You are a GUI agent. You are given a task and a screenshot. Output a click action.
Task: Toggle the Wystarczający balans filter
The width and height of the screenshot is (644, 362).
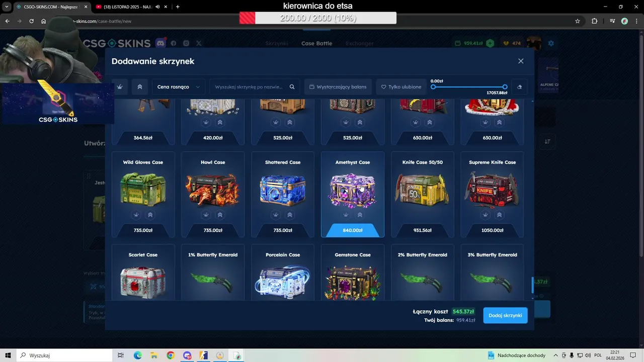[338, 87]
